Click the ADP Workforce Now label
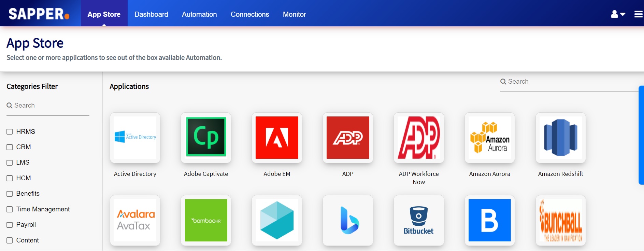 pyautogui.click(x=419, y=178)
